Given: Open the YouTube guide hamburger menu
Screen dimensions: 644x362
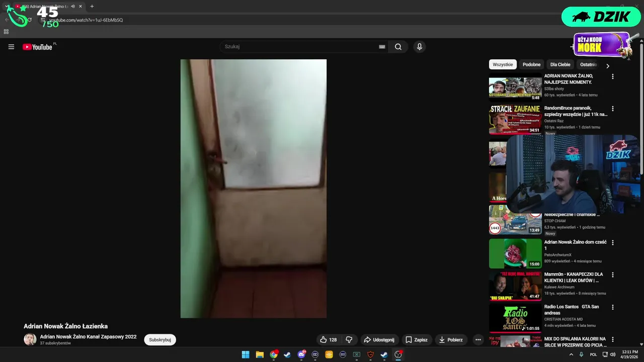Looking at the screenshot, I should [x=11, y=47].
